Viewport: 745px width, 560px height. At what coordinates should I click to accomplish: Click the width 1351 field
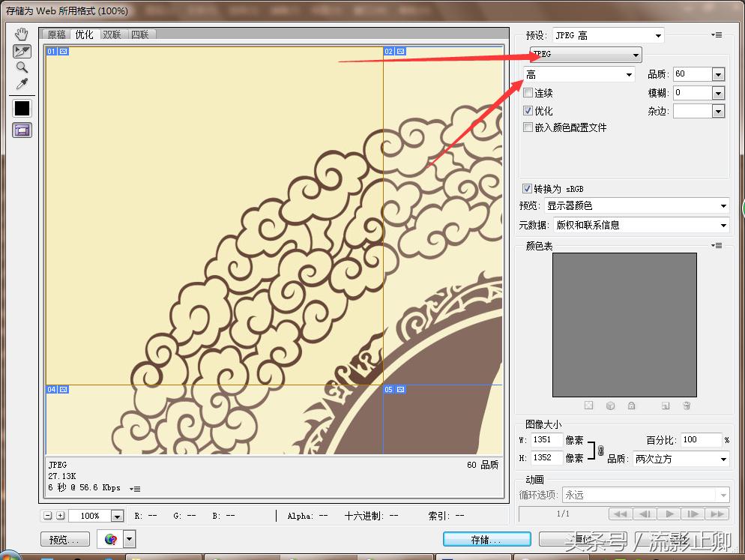(x=546, y=440)
